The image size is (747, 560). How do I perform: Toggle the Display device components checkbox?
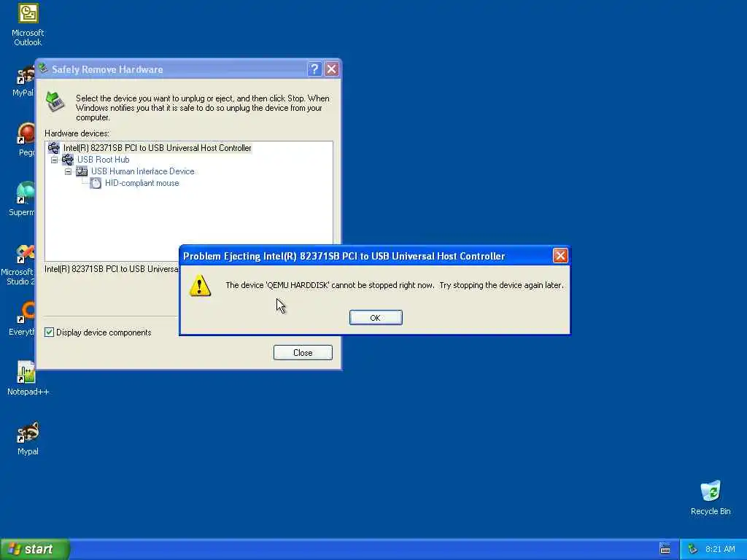(x=49, y=332)
